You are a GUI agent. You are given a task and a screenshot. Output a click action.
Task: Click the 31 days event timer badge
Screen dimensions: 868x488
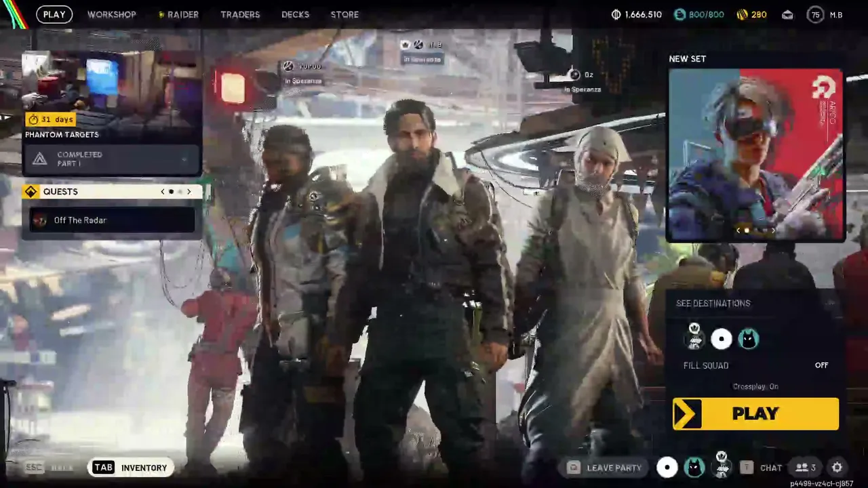[x=51, y=119]
